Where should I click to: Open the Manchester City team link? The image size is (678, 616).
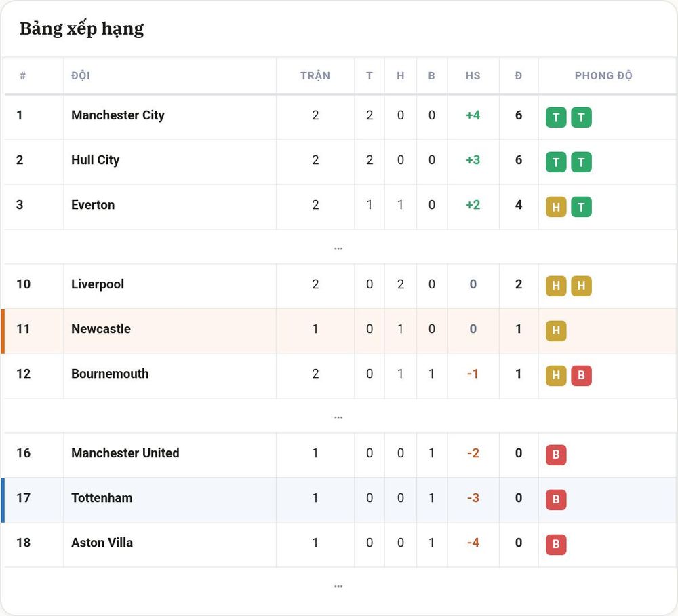tap(118, 115)
